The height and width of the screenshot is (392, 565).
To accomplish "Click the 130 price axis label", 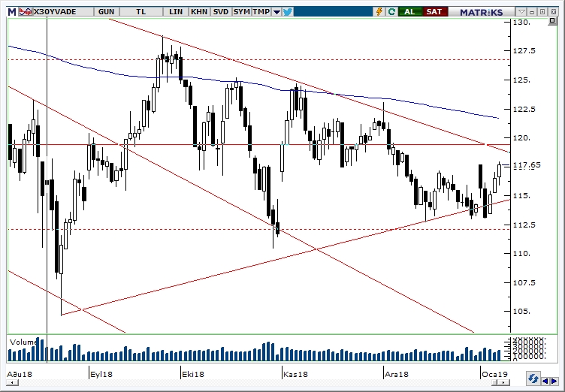I will pos(521,23).
